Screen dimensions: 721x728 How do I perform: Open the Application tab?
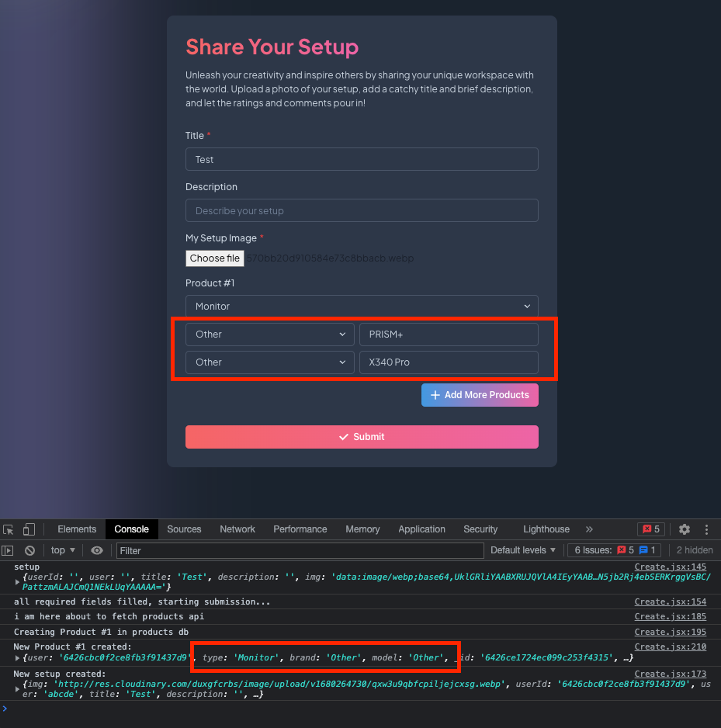(421, 529)
